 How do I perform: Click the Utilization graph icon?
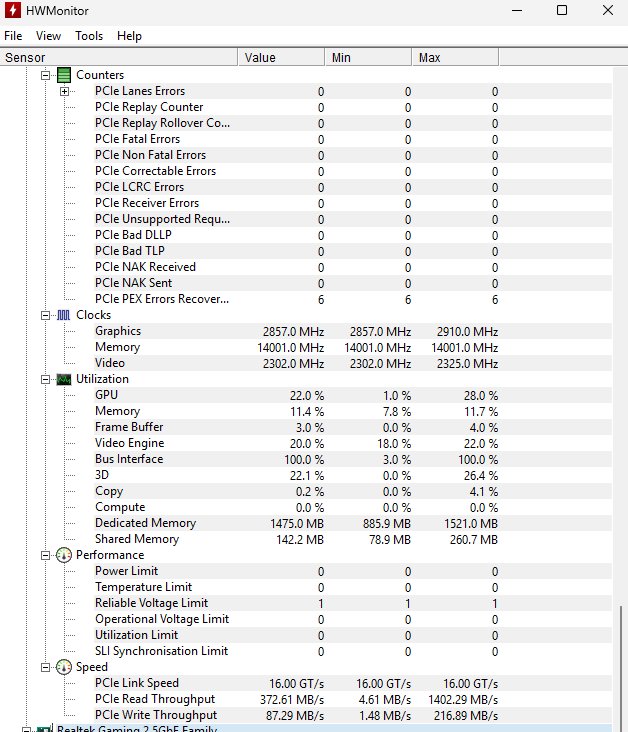[x=64, y=379]
